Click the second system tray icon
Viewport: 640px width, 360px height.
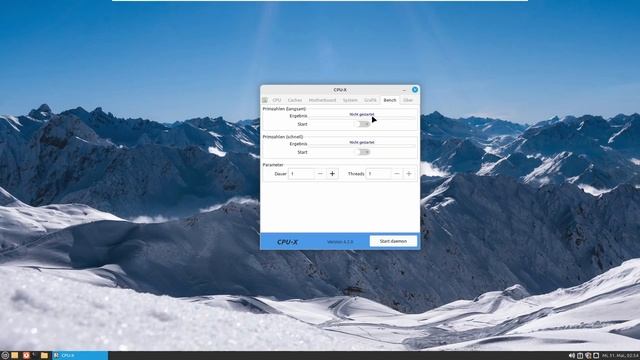tap(580, 356)
